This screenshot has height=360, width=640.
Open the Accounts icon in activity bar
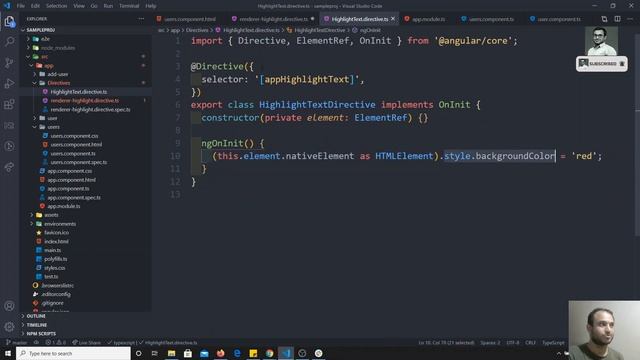coord(9,306)
